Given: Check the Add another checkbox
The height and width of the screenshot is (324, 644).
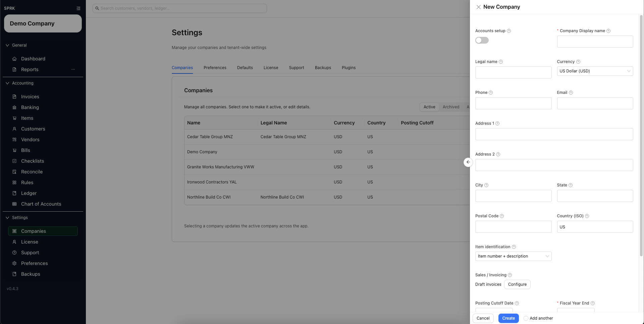Looking at the screenshot, I should click(x=526, y=318).
